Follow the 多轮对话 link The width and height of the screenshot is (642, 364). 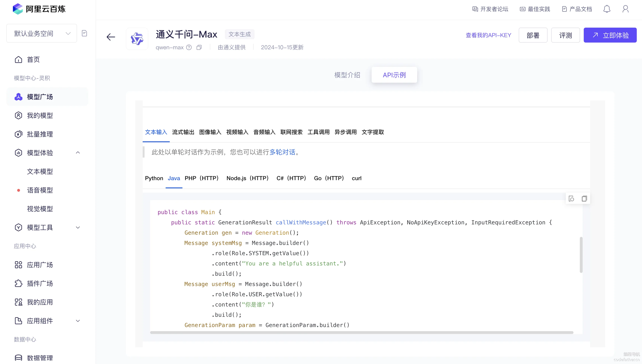pyautogui.click(x=282, y=152)
